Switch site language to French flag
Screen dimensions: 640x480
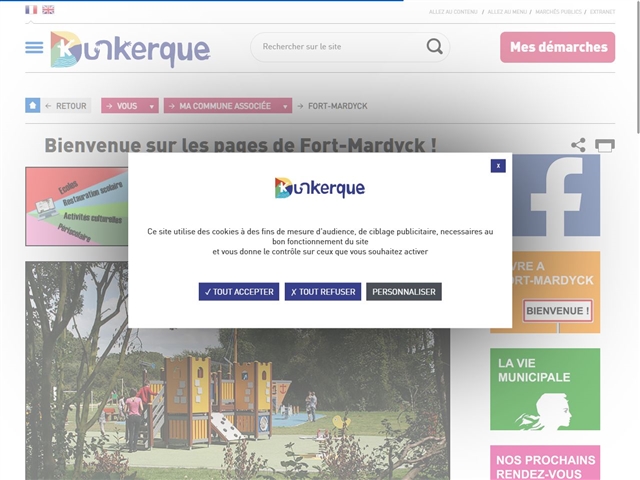(31, 9)
